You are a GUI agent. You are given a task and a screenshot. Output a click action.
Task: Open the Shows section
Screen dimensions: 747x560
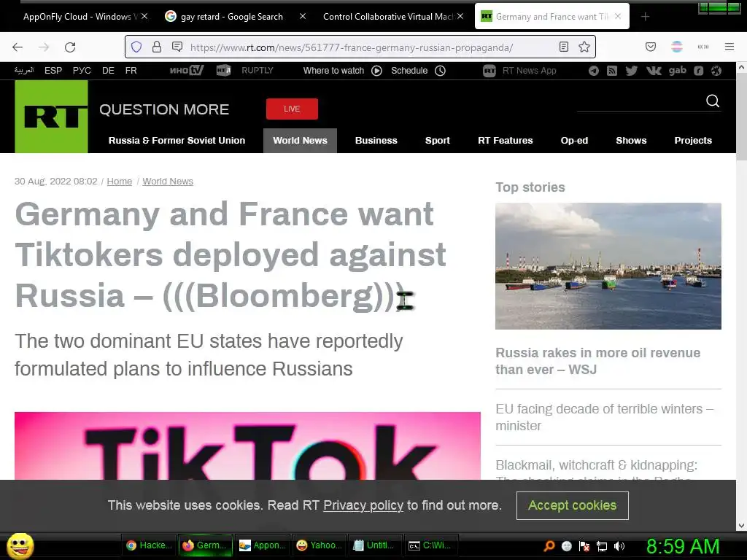point(631,141)
